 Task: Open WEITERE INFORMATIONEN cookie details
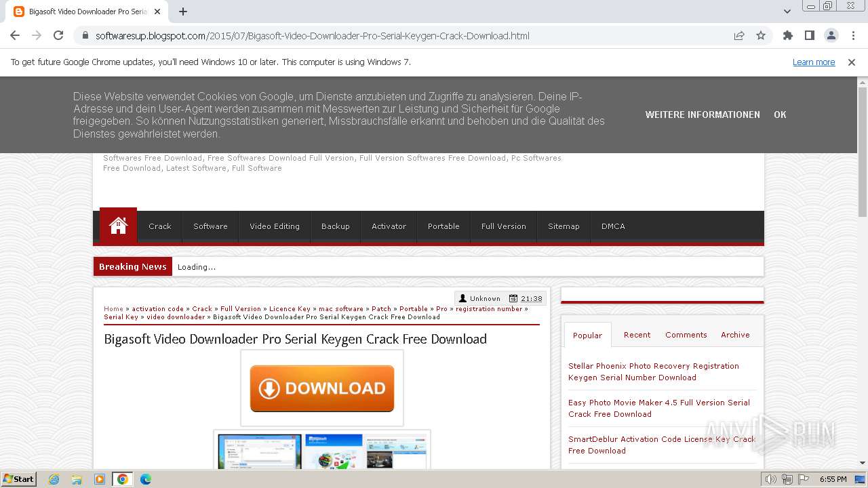tap(703, 115)
